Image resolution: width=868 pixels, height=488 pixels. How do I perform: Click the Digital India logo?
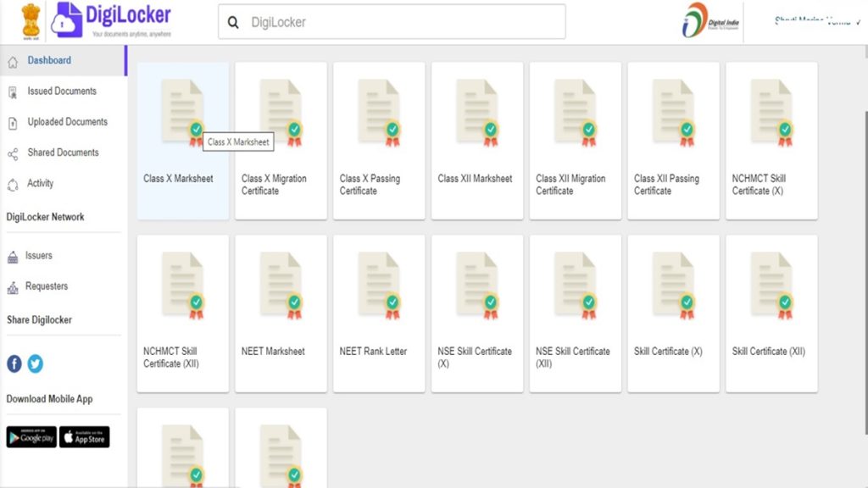point(708,21)
